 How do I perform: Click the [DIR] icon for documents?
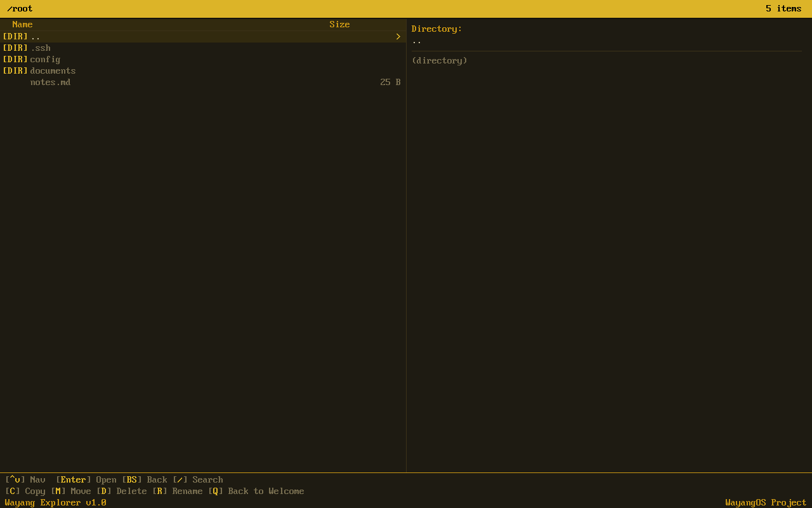point(14,70)
